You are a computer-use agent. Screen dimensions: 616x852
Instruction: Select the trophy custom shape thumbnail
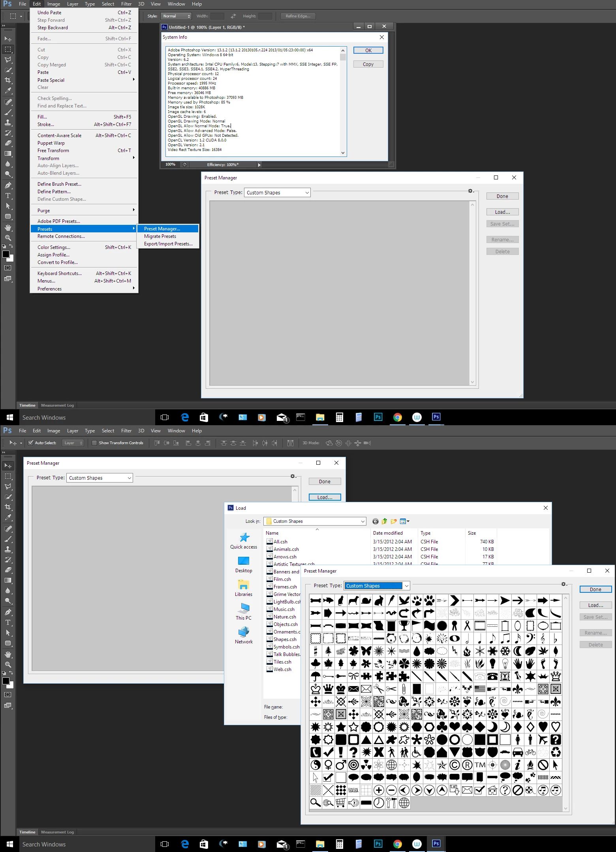pyautogui.click(x=404, y=626)
